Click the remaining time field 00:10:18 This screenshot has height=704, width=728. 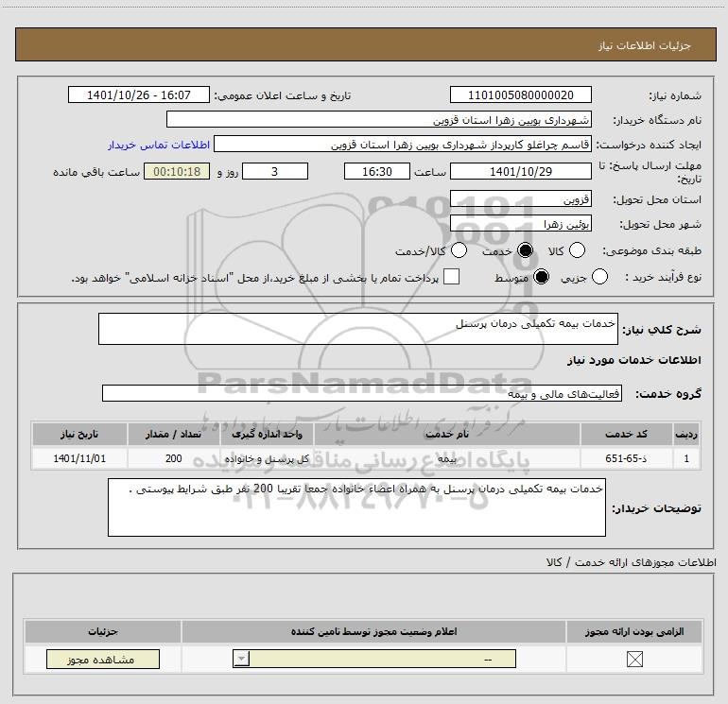tap(177, 171)
